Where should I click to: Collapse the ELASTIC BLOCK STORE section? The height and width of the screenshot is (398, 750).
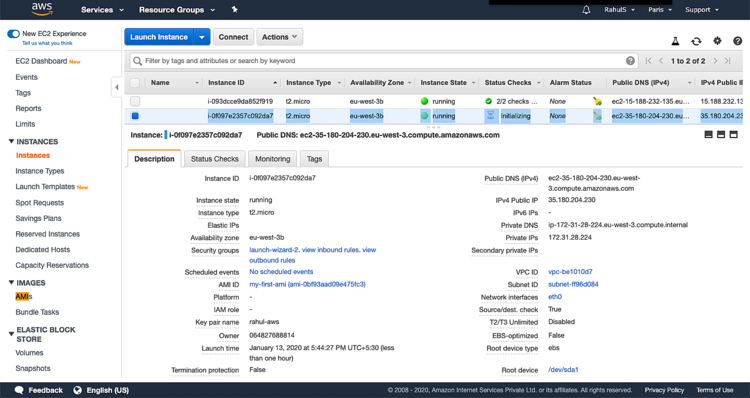click(11, 333)
